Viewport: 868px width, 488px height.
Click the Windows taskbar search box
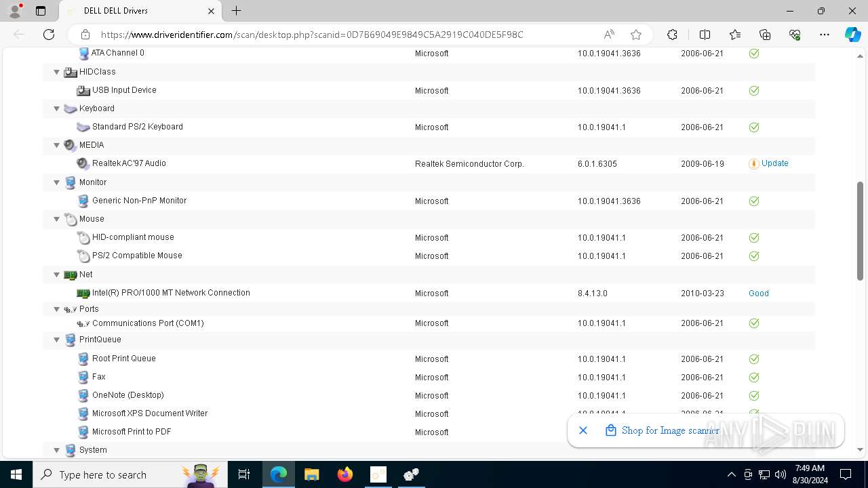(x=130, y=474)
